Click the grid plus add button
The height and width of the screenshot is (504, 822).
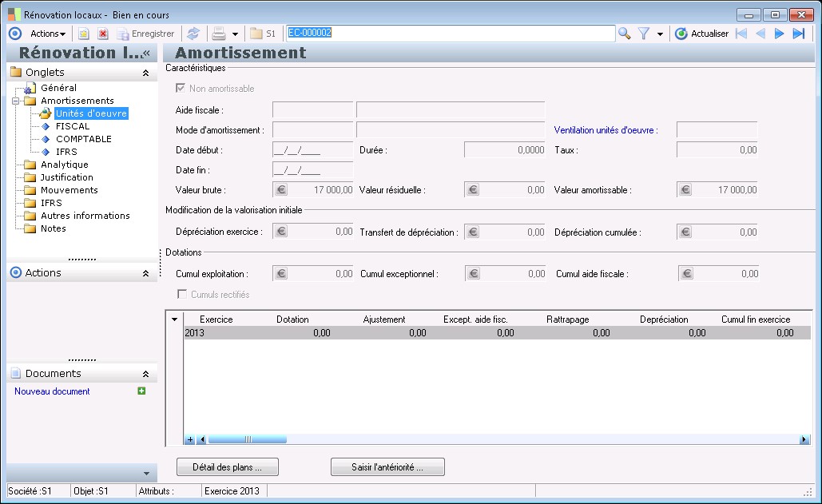(x=190, y=439)
